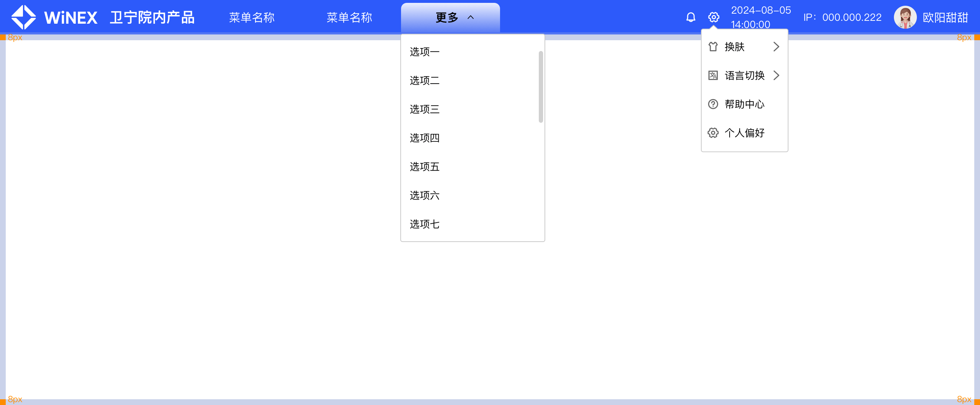The height and width of the screenshot is (405, 980).
Task: Choose 换肤 in settings menu
Action: pos(745,46)
